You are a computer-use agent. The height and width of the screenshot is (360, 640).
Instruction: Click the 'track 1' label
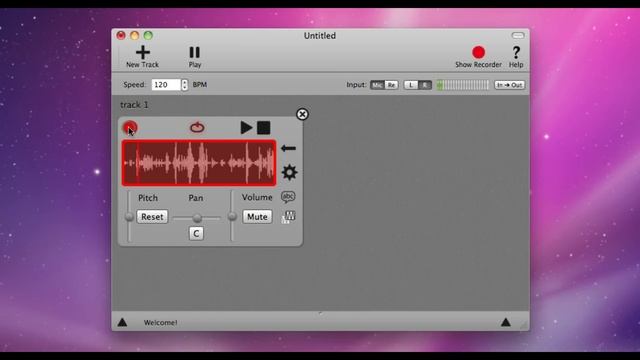pyautogui.click(x=134, y=105)
